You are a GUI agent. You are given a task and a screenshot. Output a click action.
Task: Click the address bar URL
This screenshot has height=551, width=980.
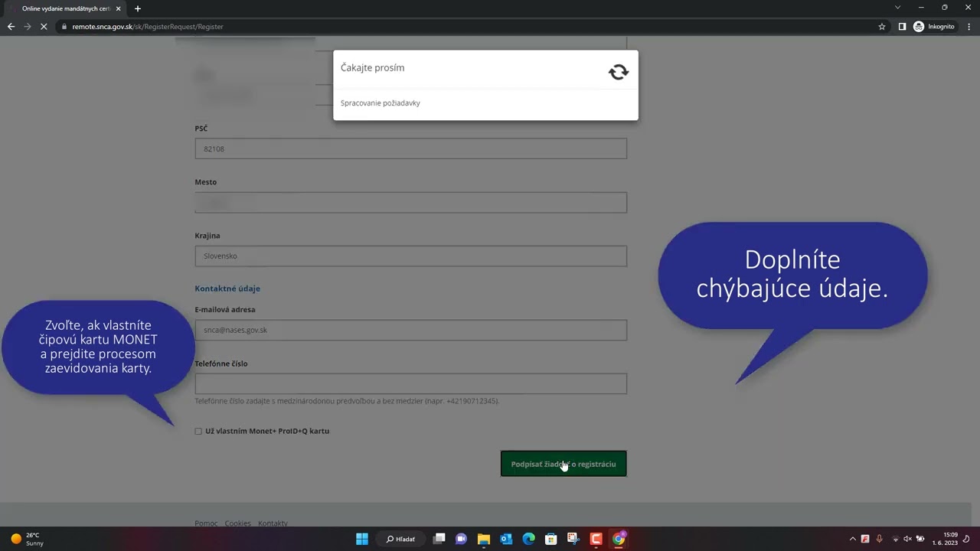(148, 26)
